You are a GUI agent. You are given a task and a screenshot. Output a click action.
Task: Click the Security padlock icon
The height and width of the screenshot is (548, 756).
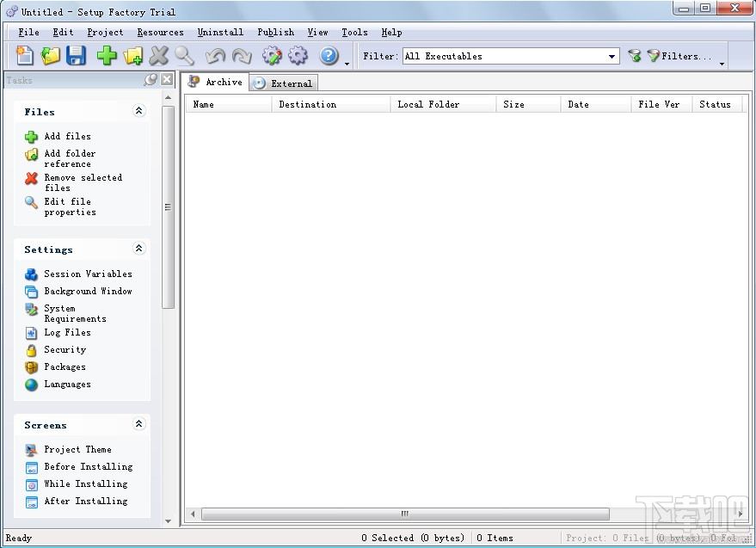[31, 350]
